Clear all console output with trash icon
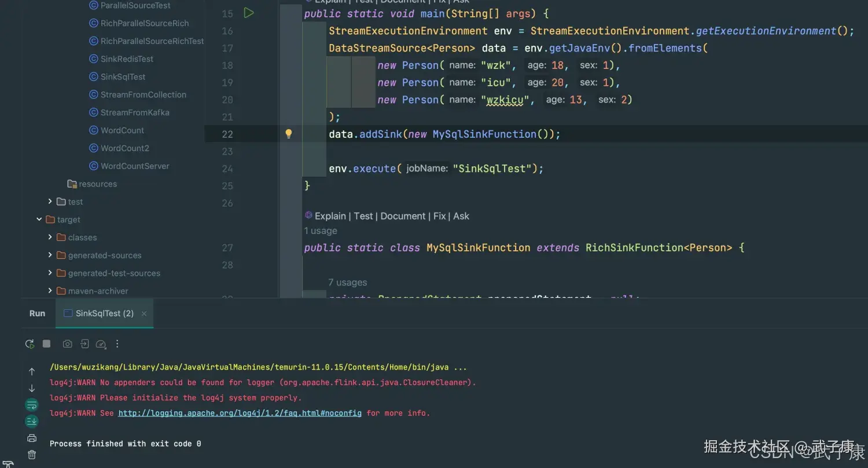 (32, 455)
